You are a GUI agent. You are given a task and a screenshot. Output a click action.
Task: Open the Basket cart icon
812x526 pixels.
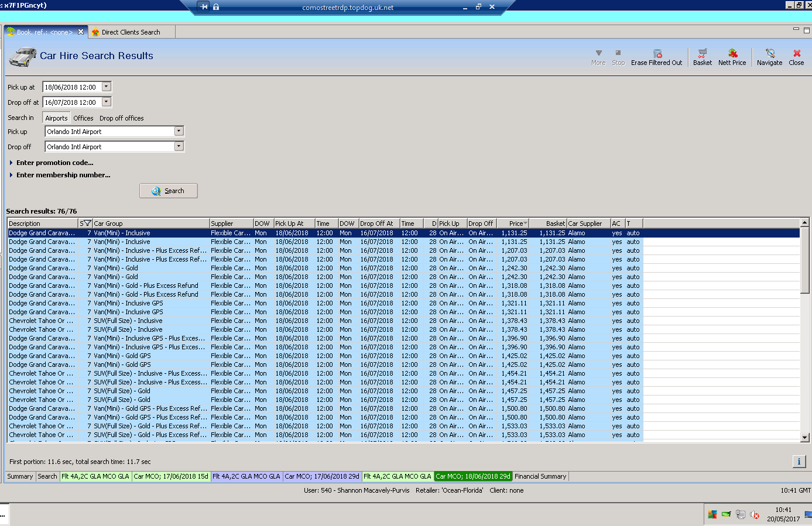click(x=703, y=54)
